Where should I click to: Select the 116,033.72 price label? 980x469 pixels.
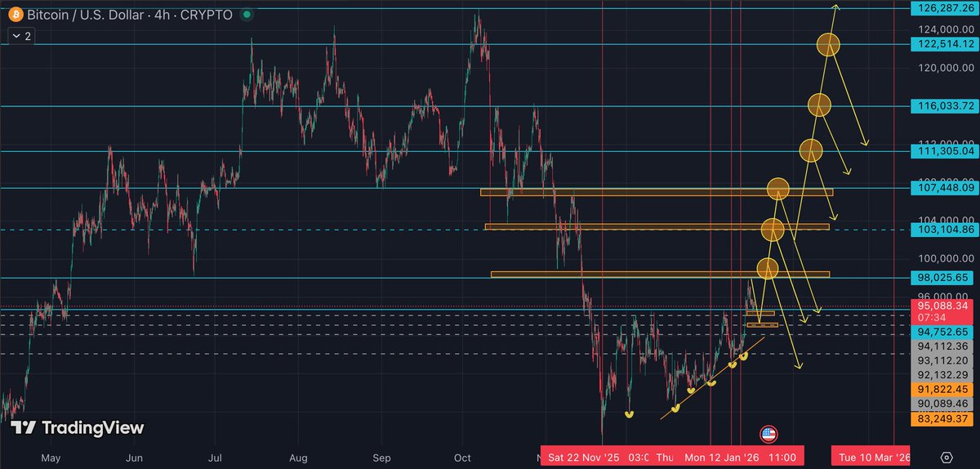tap(943, 106)
